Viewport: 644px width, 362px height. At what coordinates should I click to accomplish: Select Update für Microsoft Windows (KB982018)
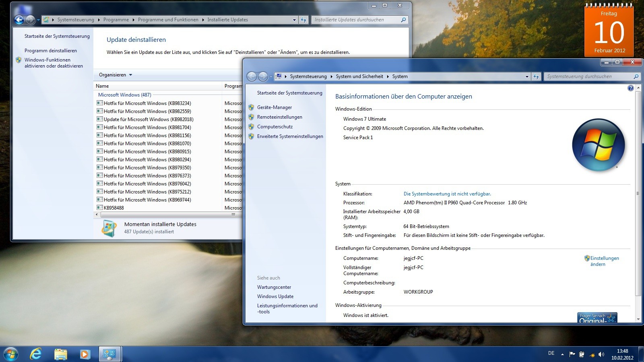click(149, 119)
